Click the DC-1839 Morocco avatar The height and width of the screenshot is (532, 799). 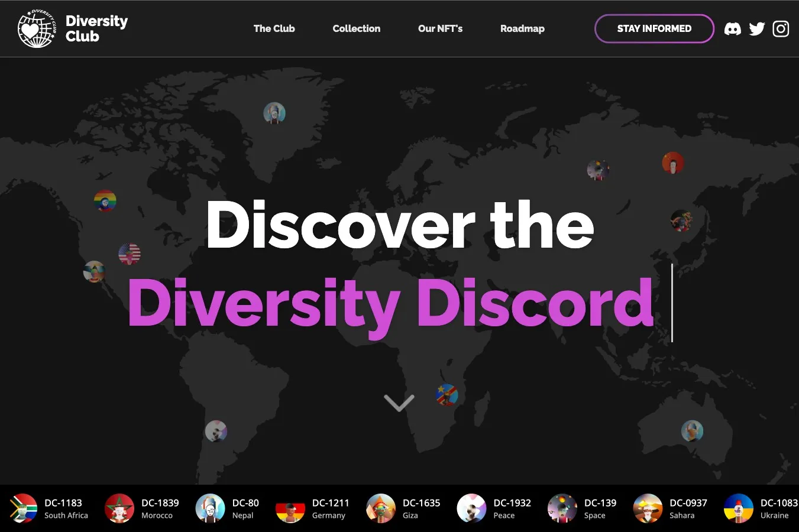pyautogui.click(x=119, y=508)
